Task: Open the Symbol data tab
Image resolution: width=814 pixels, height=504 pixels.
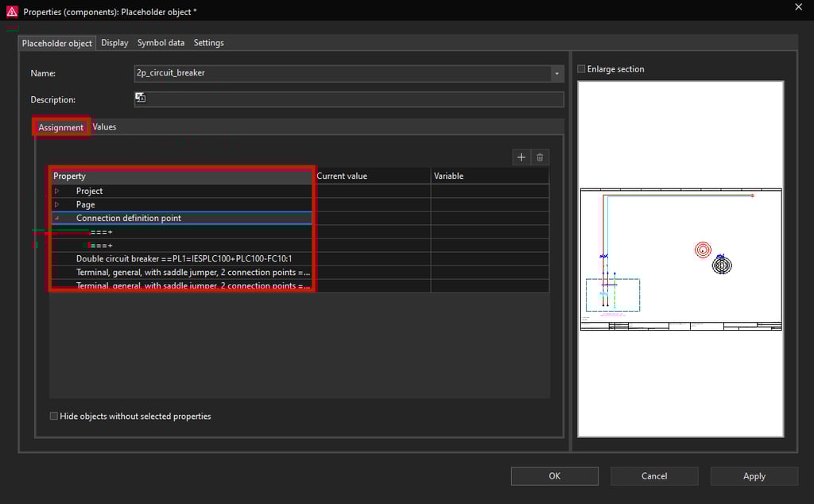Action: pyautogui.click(x=161, y=43)
